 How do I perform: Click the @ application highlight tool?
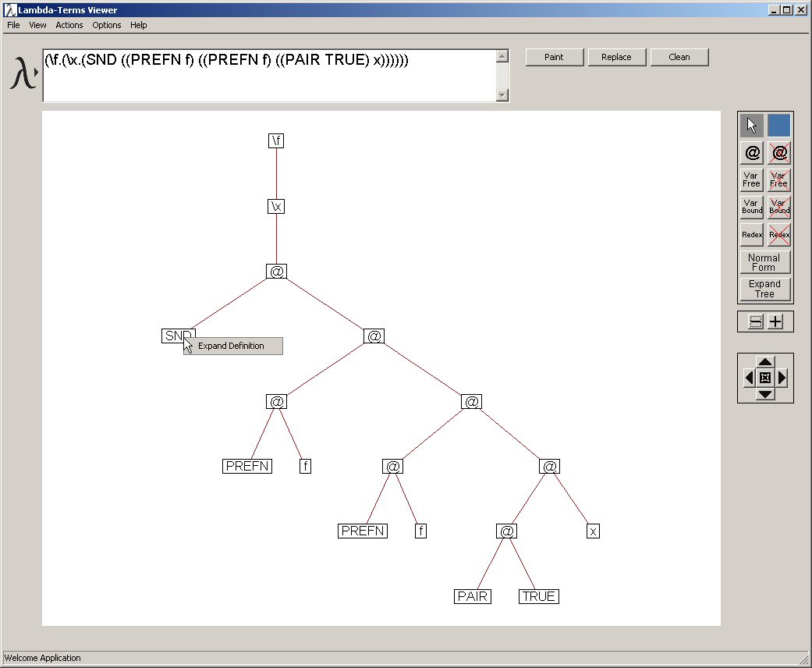[752, 154]
